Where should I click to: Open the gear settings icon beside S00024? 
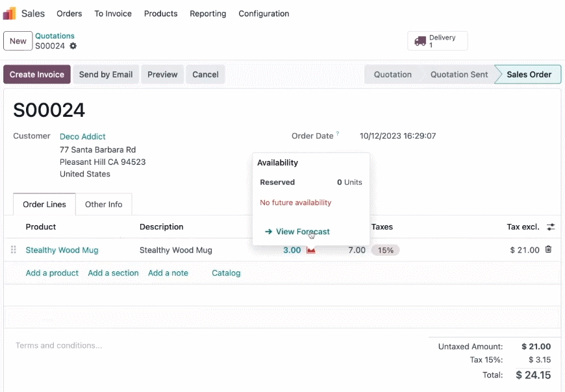coord(73,46)
